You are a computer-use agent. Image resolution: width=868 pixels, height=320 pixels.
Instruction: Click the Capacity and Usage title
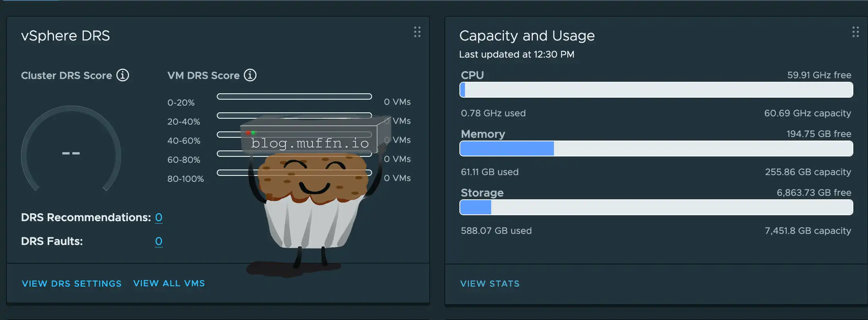pos(527,36)
